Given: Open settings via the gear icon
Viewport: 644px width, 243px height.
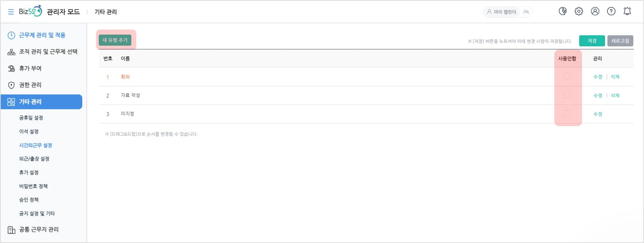Looking at the screenshot, I should 579,11.
